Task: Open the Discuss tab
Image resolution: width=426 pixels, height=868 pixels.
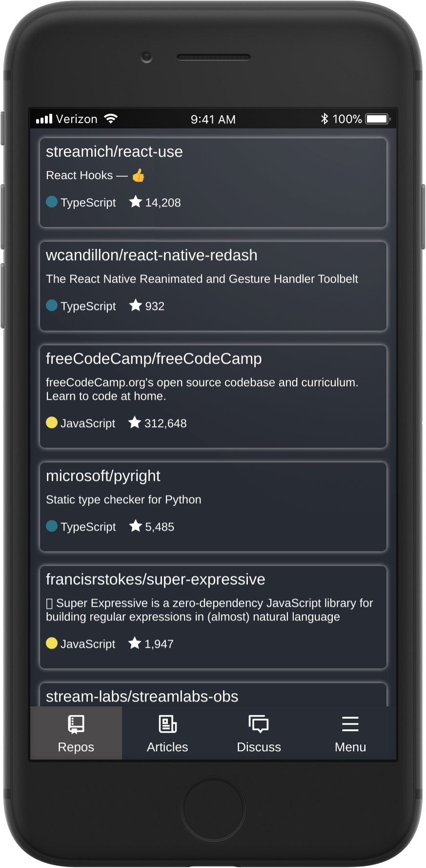Action: point(259,733)
